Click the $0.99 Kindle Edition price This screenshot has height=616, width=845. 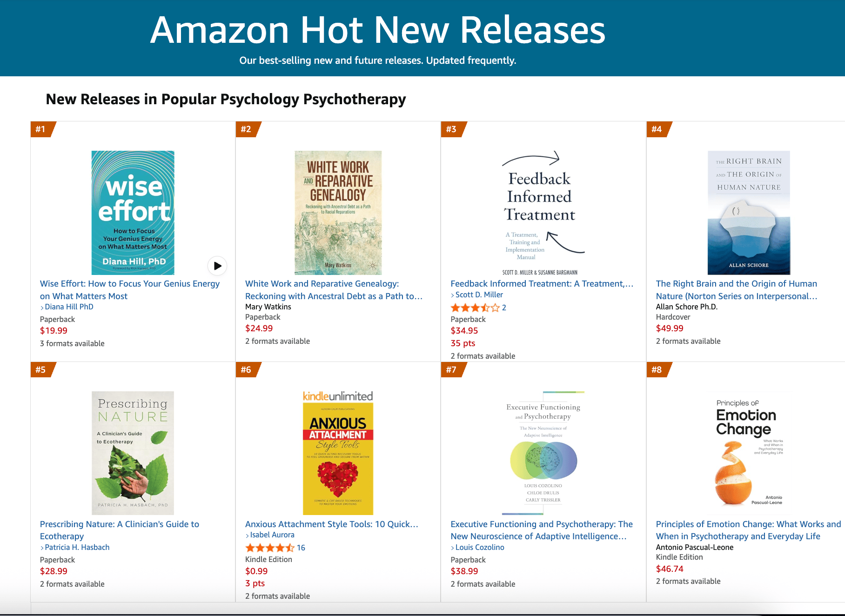pos(256,571)
